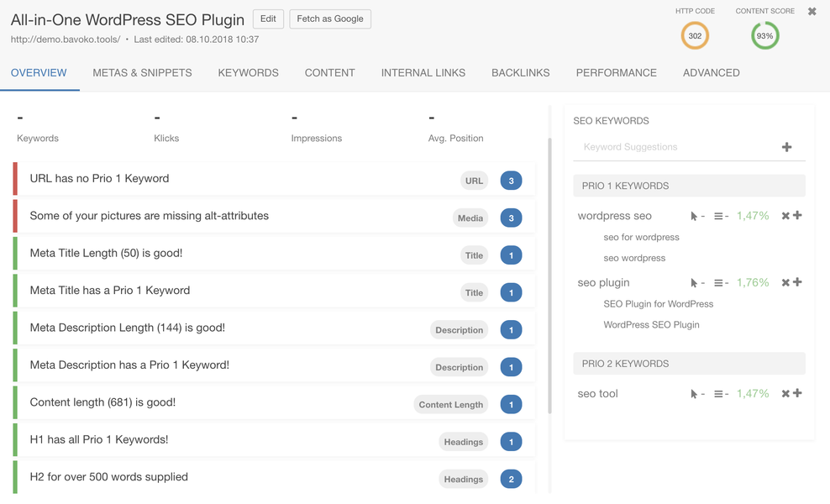
Task: Select 'seo for wordpress' keyword suggestion
Action: click(x=641, y=237)
